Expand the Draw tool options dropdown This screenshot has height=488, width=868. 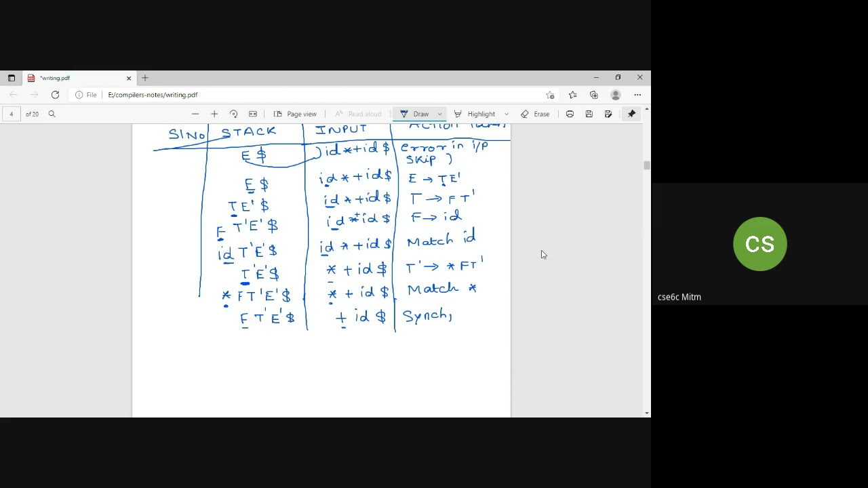tap(439, 114)
